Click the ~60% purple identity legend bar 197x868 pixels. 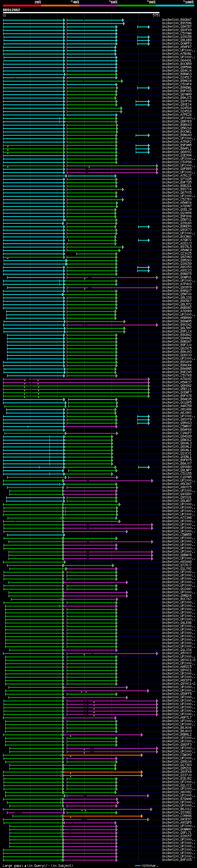point(98,6)
